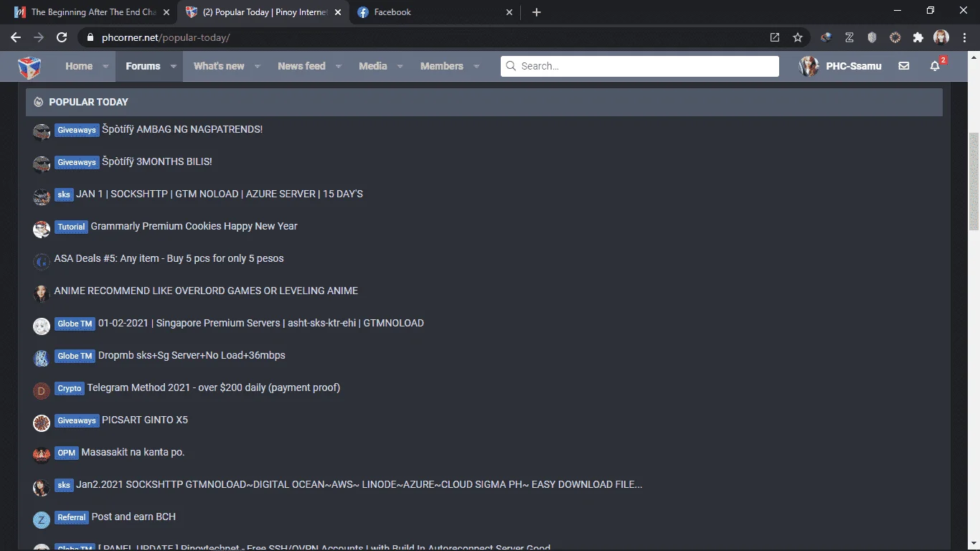Click the shield extension icon in toolbar
980x551 pixels.
coord(872,37)
